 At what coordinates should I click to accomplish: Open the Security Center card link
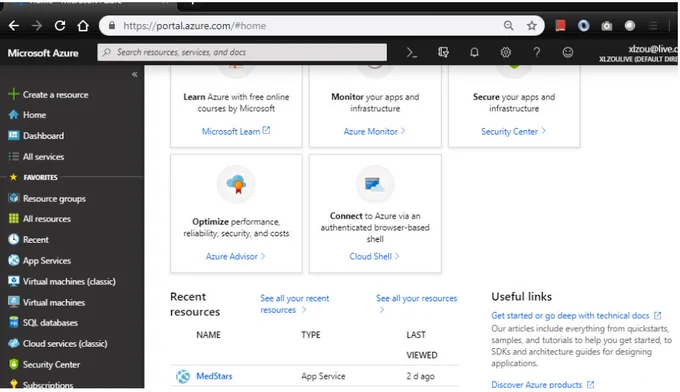click(x=513, y=131)
